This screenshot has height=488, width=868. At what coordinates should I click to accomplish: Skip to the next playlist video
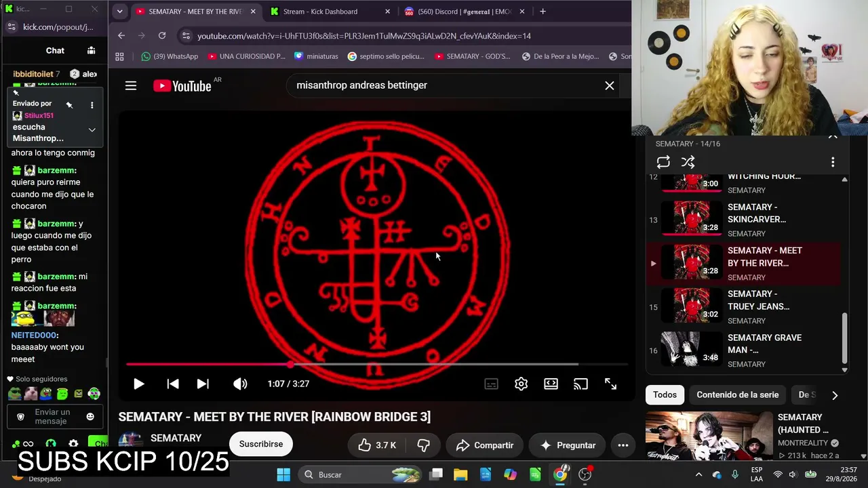[203, 384]
